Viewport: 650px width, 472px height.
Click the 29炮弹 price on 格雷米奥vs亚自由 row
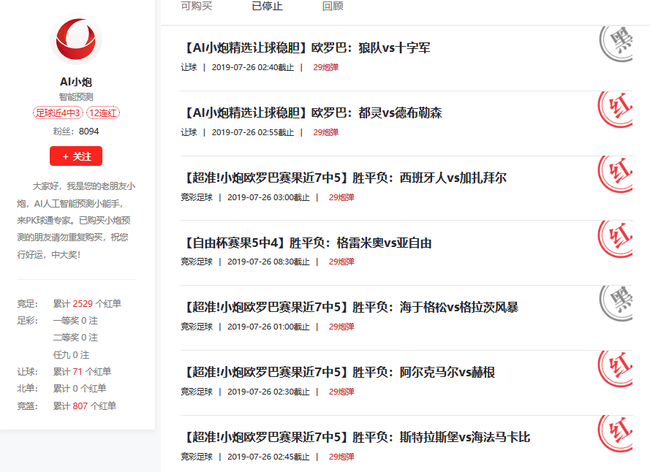pyautogui.click(x=342, y=261)
